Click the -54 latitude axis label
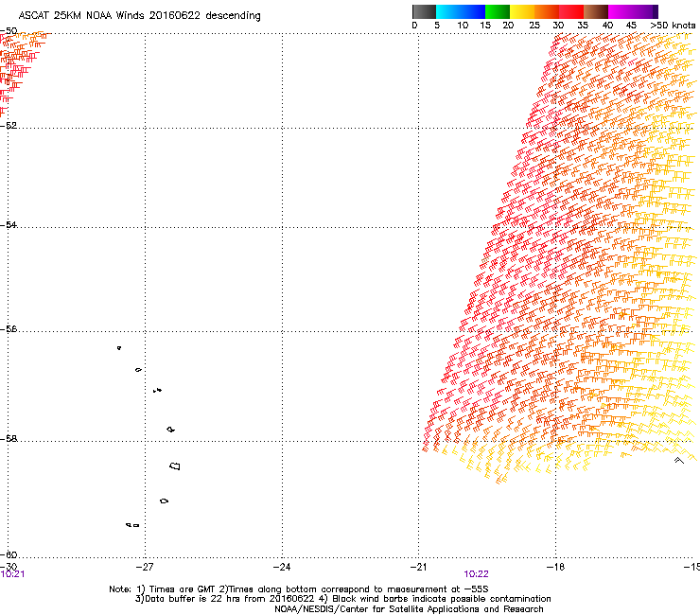 [9, 224]
